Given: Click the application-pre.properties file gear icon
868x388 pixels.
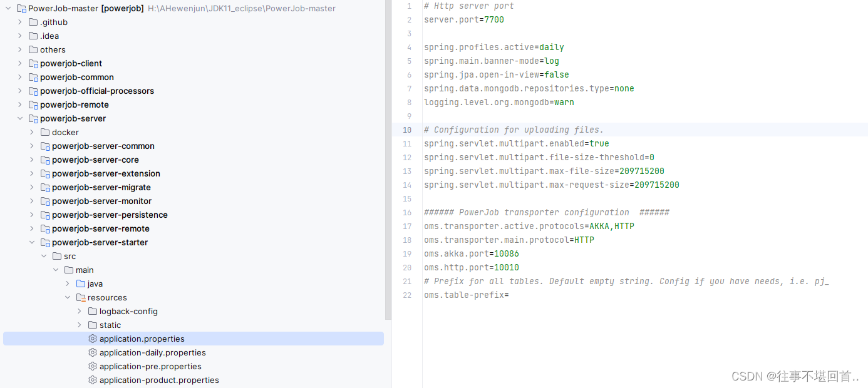Looking at the screenshot, I should tap(93, 366).
